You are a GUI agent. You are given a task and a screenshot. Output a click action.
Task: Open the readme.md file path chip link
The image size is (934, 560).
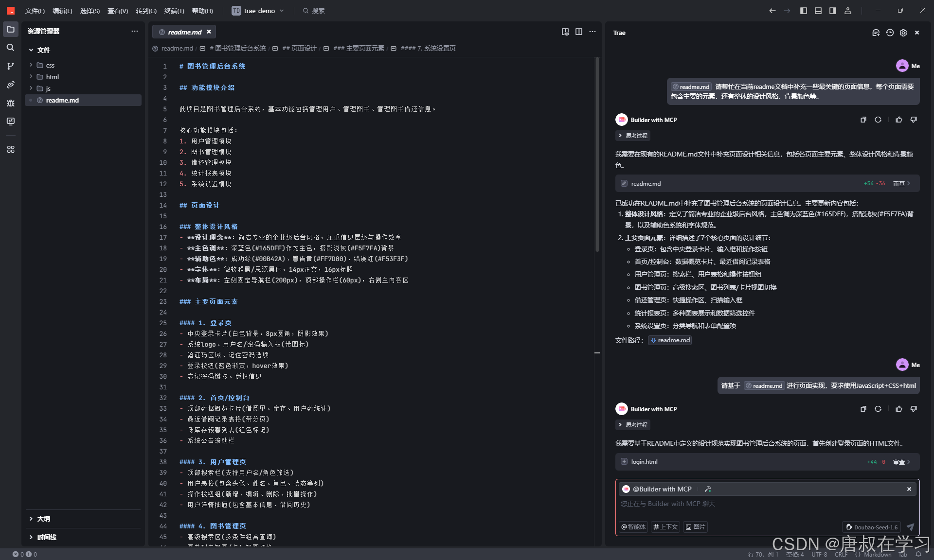click(669, 340)
